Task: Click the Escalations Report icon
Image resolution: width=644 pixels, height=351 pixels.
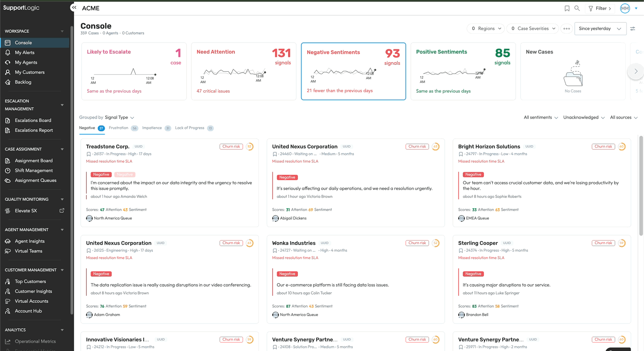Action: click(7, 130)
